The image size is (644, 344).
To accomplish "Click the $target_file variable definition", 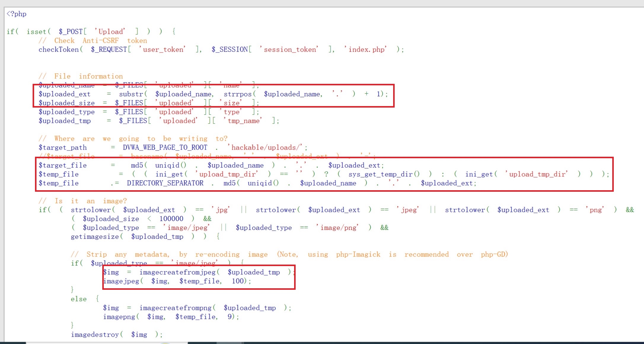I will [63, 165].
